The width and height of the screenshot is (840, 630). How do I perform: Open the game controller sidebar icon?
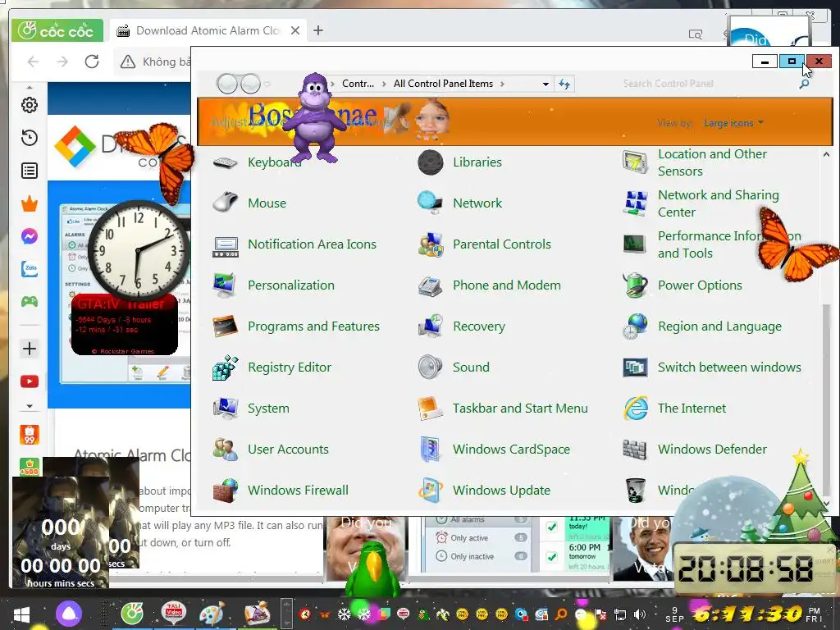click(x=30, y=302)
